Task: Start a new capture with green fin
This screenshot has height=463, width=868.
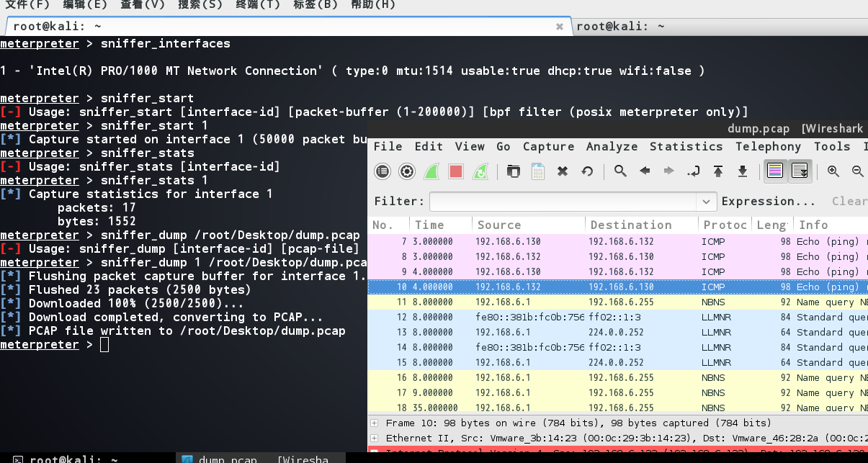Action: [431, 171]
